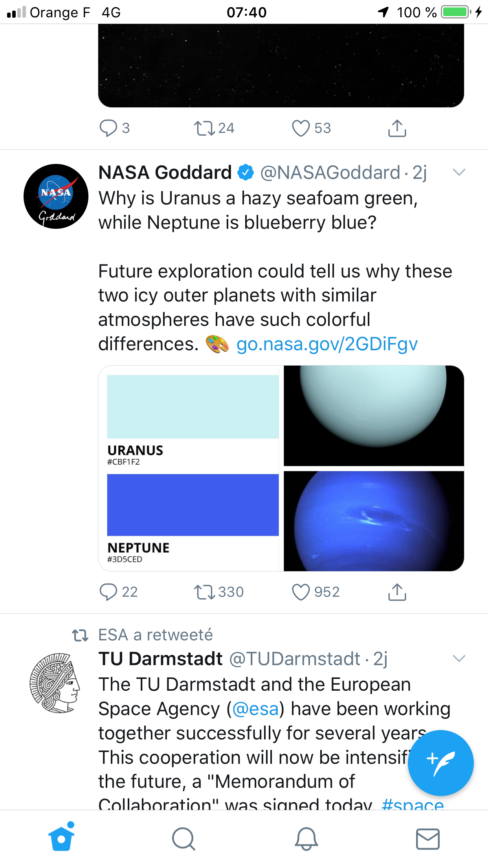Open the Messages envelope tab
The image size is (488, 868).
click(x=427, y=839)
